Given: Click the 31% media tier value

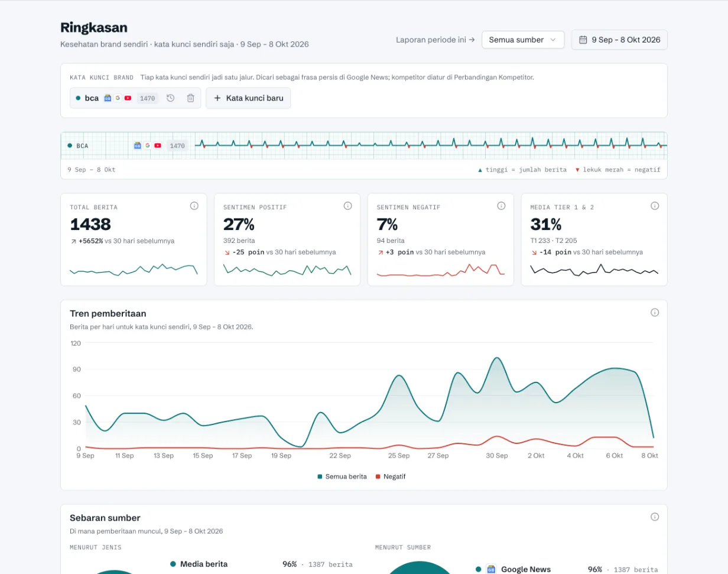Looking at the screenshot, I should (546, 225).
